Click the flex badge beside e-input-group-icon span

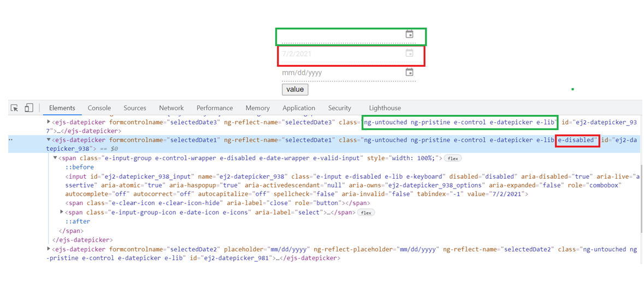[366, 213]
